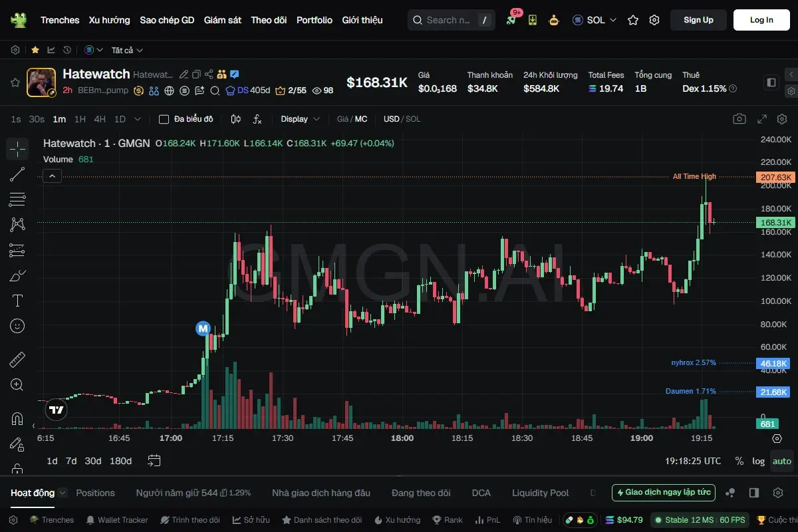Enable the Đa biểu đồ checkbox
The image size is (798, 532).
pyautogui.click(x=164, y=119)
